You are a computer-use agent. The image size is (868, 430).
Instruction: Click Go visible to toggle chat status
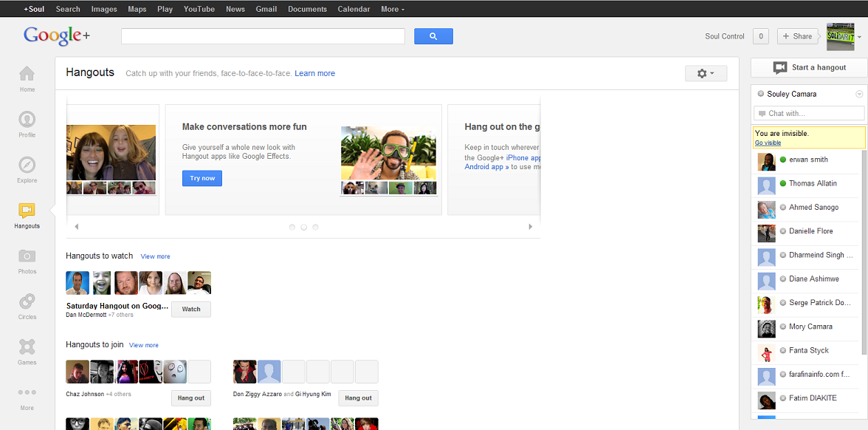[768, 143]
